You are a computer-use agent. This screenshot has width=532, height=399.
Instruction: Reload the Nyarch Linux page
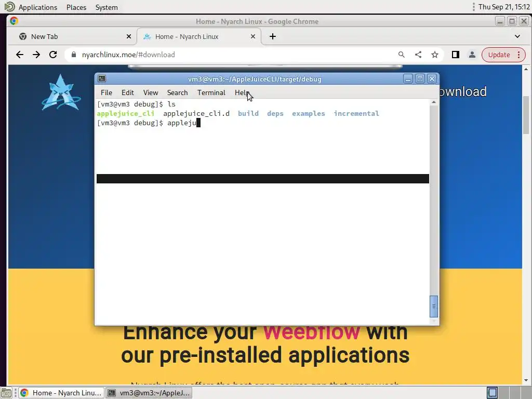point(53,55)
